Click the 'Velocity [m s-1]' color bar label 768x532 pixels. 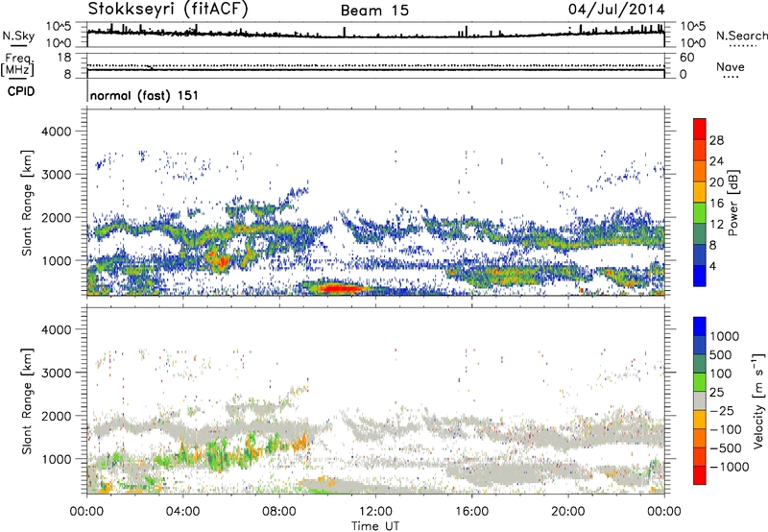tap(758, 400)
